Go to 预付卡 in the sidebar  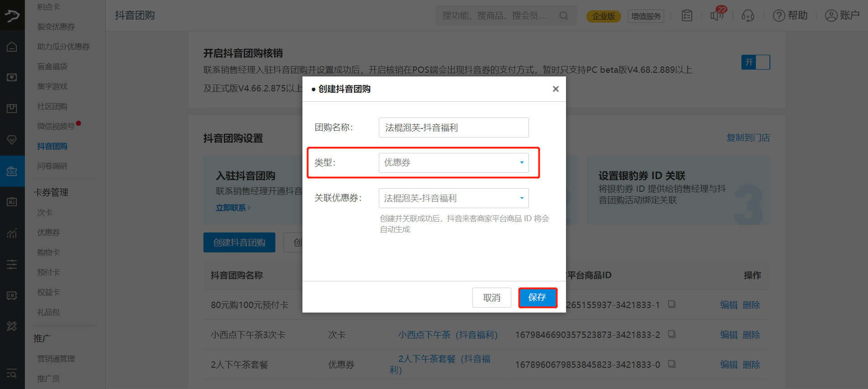[x=48, y=273]
